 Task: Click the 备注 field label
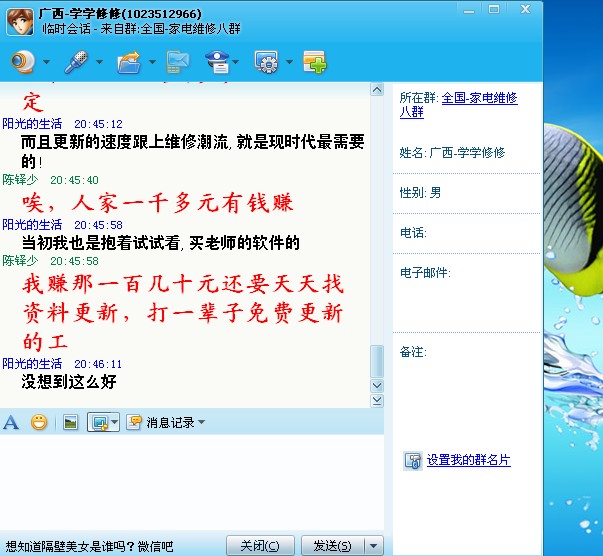(x=413, y=351)
